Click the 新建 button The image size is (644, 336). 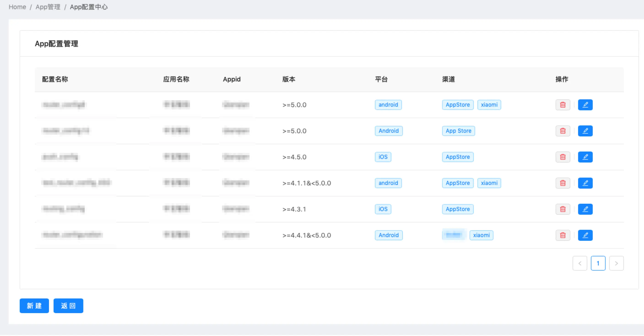click(x=34, y=306)
